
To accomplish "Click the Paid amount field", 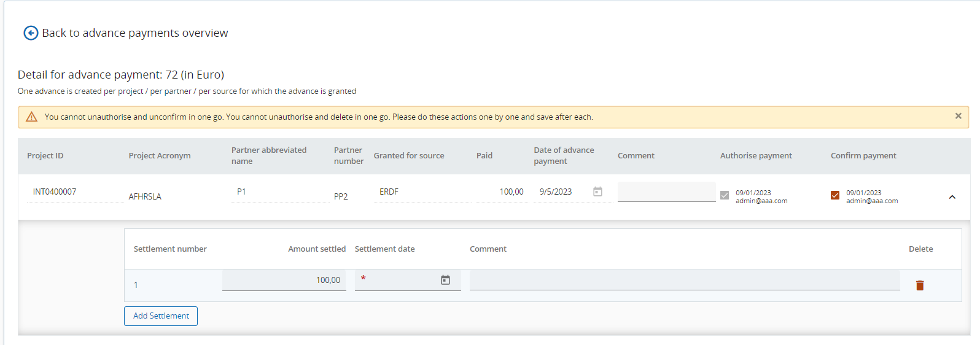I will 502,192.
